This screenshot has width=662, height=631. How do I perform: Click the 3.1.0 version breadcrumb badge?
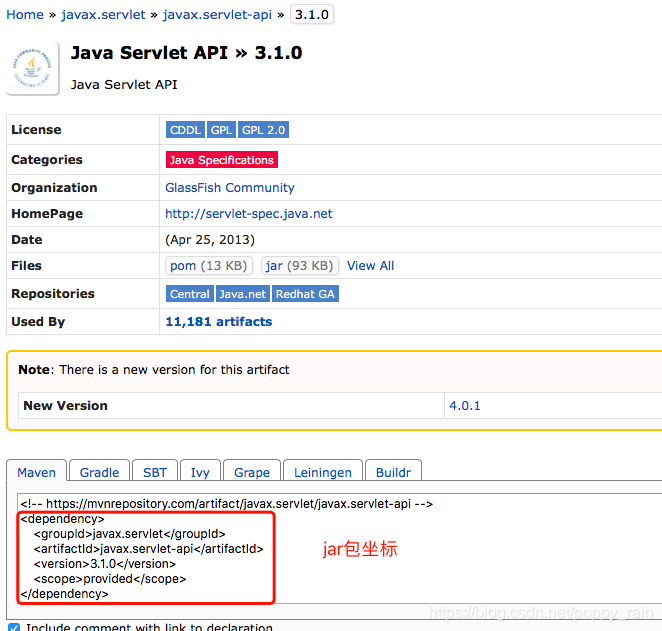(x=312, y=15)
